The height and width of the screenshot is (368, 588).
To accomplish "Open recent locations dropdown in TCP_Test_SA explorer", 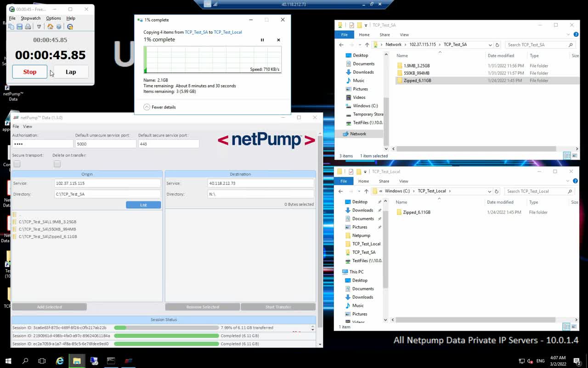I will coord(360,45).
